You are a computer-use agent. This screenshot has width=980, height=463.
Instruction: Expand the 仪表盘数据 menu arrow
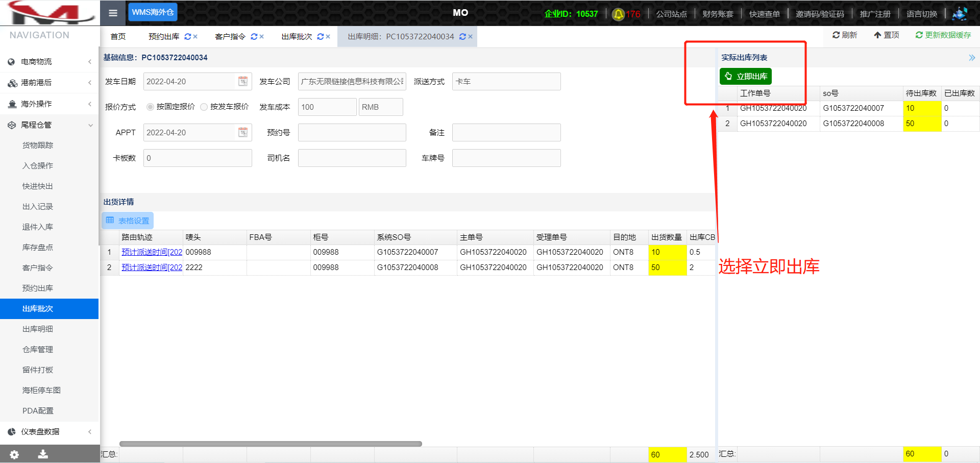point(90,432)
